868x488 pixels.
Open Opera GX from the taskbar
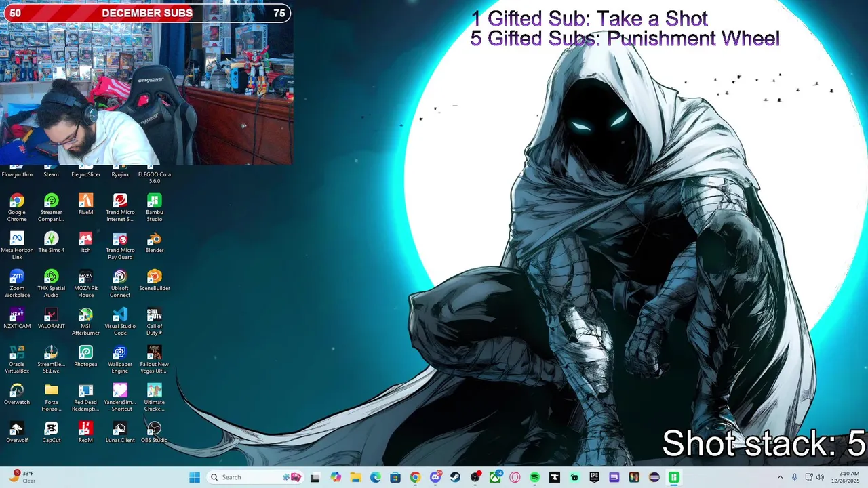[515, 477]
